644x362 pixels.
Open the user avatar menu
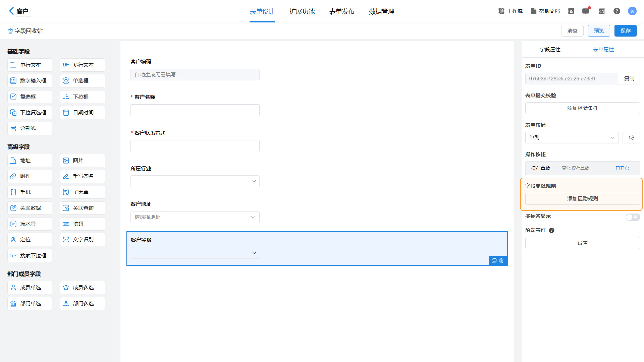tap(632, 11)
